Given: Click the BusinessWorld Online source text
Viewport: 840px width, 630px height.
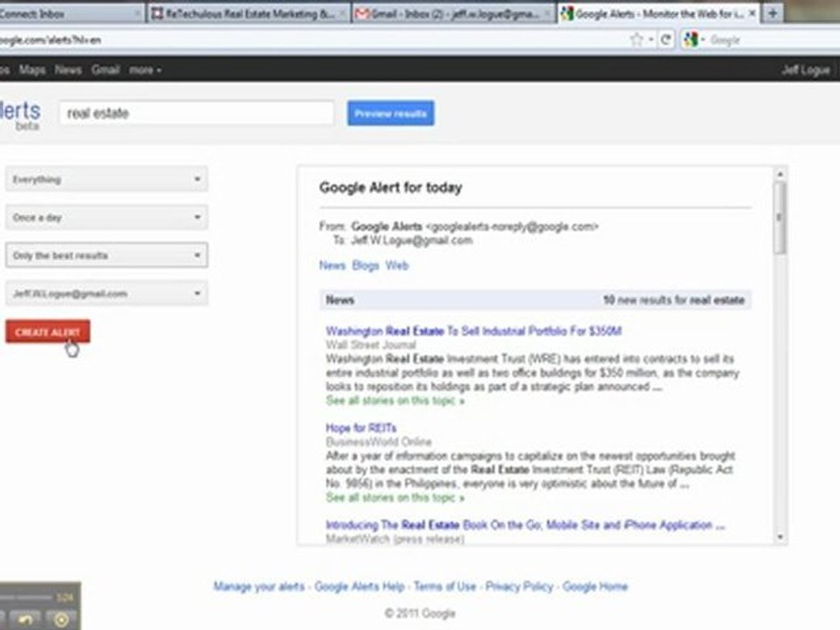Looking at the screenshot, I should click(378, 442).
